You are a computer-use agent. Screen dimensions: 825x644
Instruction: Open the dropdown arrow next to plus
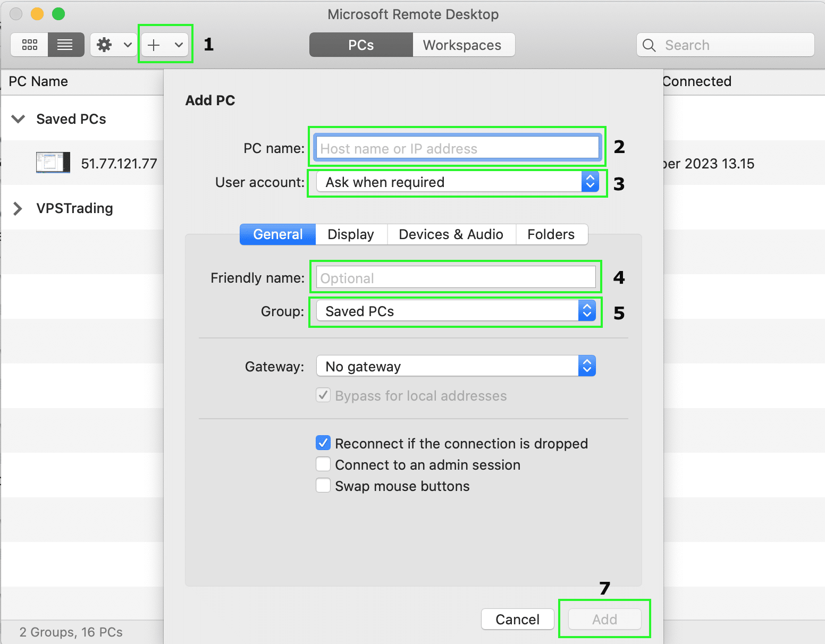click(x=179, y=45)
